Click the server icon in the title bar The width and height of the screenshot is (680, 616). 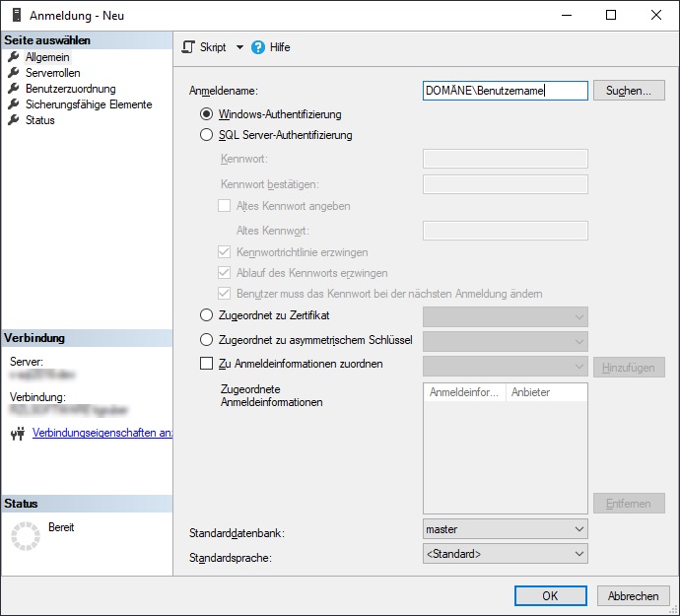coord(17,15)
